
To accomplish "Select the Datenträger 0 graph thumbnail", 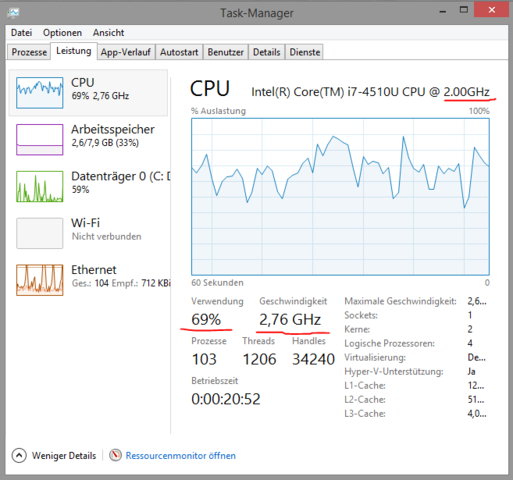I will click(x=40, y=186).
